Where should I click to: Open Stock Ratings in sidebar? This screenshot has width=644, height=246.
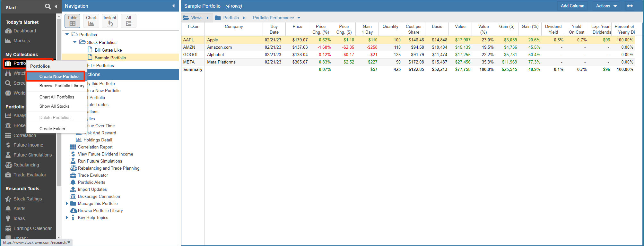point(28,199)
